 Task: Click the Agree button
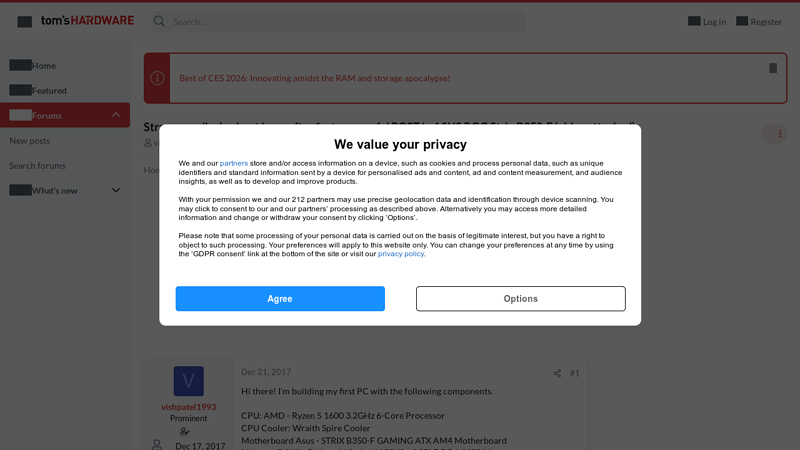click(280, 299)
